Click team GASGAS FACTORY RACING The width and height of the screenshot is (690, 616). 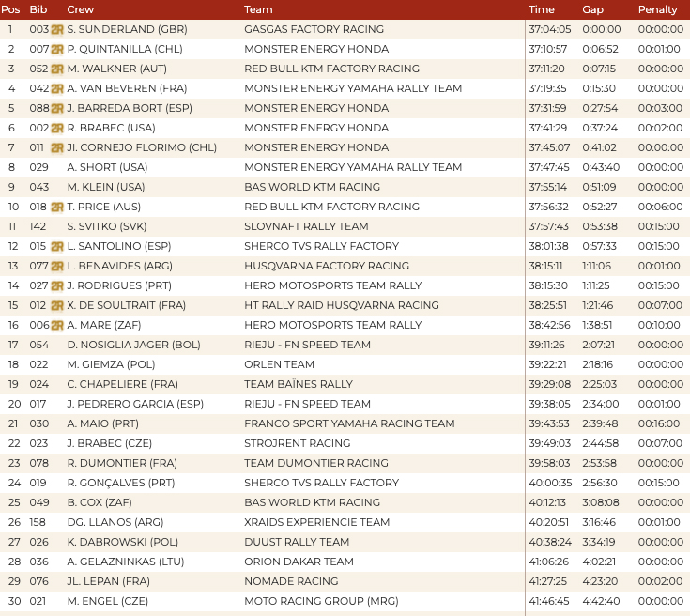pyautogui.click(x=314, y=29)
